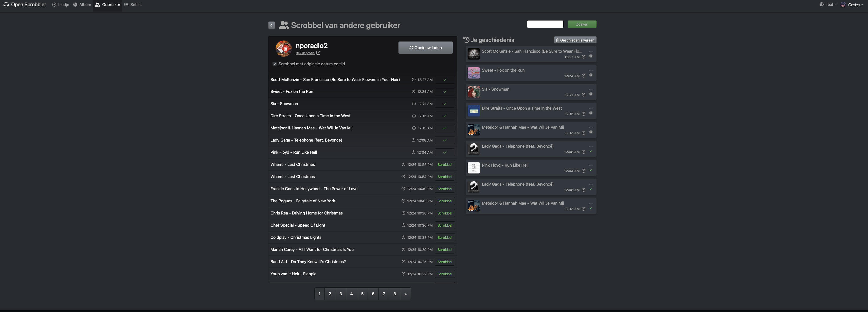Open nporadio2 external profile link icon

[318, 53]
